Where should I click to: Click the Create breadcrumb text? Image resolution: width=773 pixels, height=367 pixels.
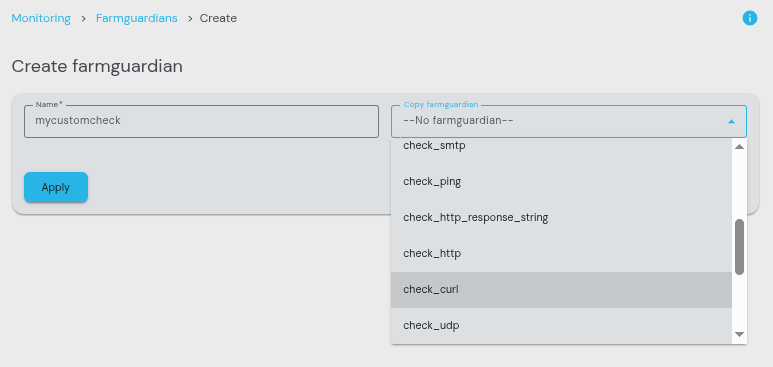(x=218, y=18)
